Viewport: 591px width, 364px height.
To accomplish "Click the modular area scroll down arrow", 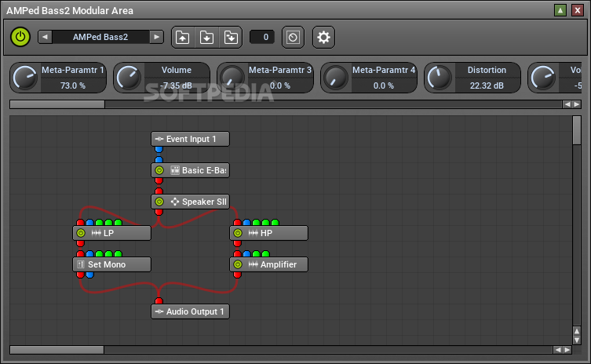I will click(577, 340).
